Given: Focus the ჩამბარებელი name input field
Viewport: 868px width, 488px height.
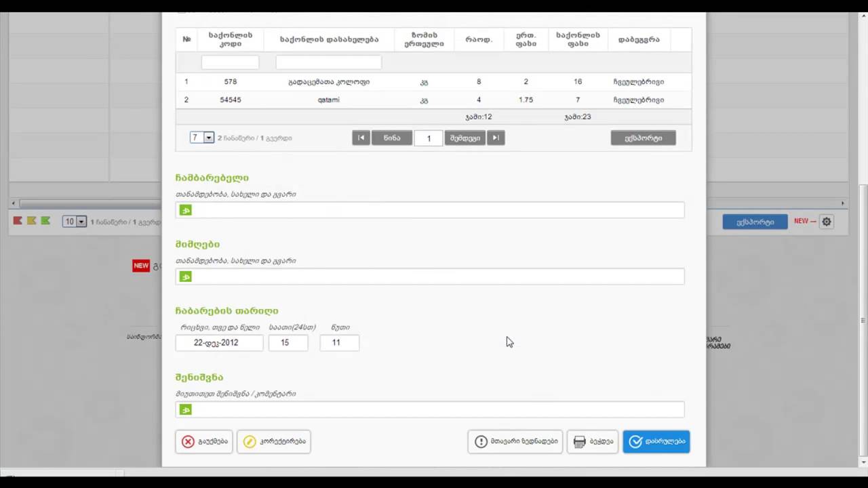Looking at the screenshot, I should 430,210.
